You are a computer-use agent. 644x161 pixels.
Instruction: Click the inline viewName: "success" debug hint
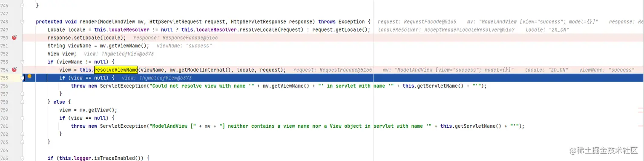point(184,46)
